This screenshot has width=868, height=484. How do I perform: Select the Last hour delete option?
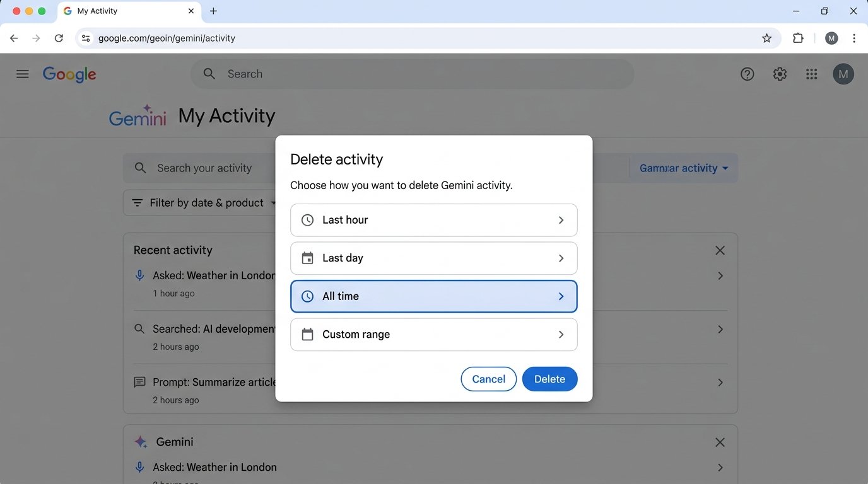[434, 220]
